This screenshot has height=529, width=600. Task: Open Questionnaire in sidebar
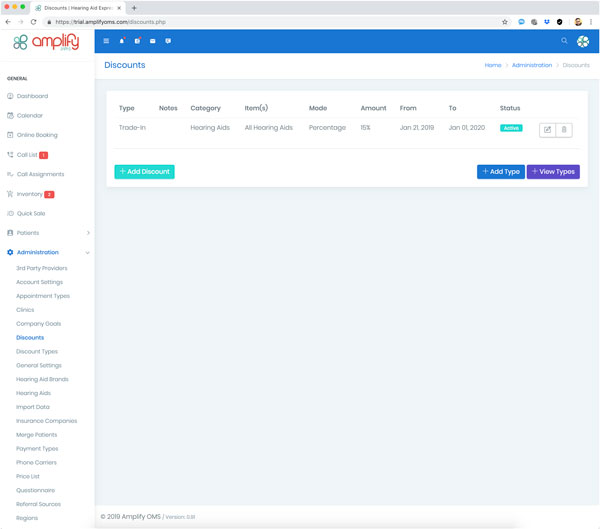(x=35, y=490)
